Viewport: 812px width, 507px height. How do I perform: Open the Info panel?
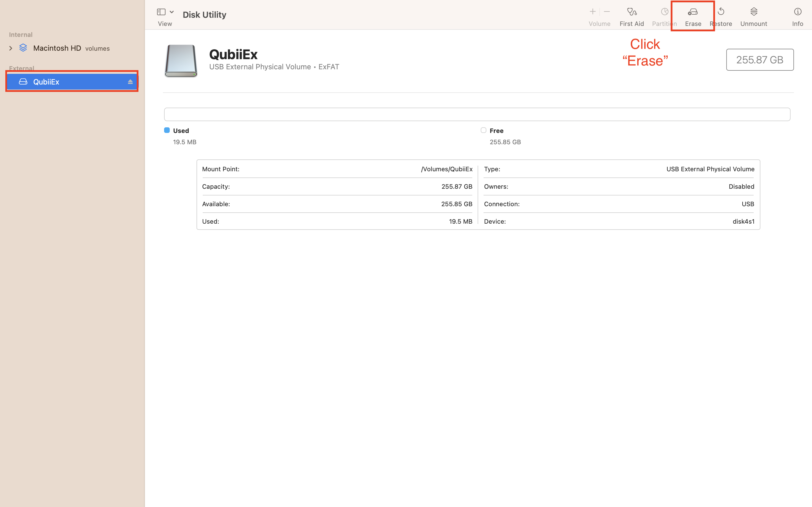click(798, 16)
